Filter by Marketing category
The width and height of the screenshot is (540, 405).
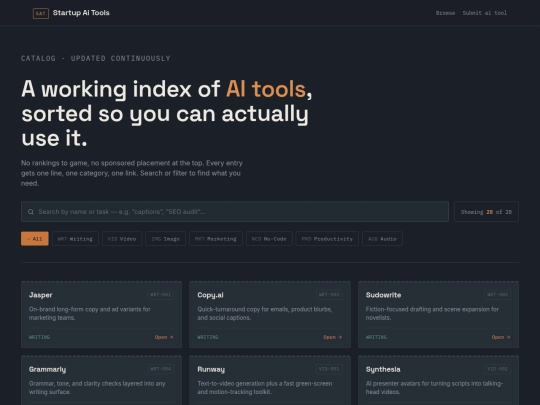pos(216,239)
